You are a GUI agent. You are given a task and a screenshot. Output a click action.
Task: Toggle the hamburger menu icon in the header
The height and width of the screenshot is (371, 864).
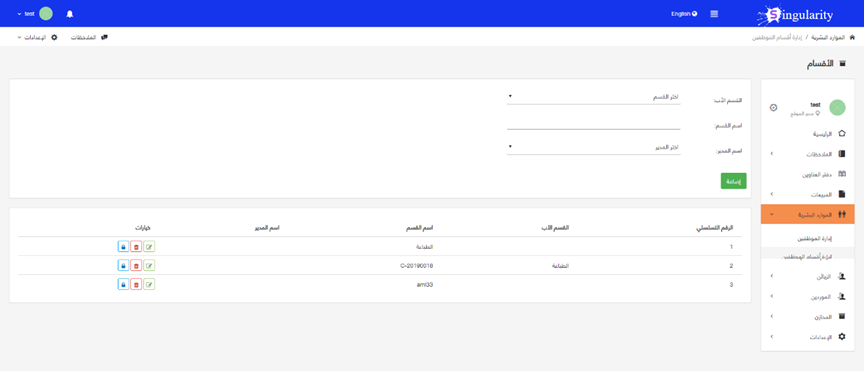coord(714,14)
